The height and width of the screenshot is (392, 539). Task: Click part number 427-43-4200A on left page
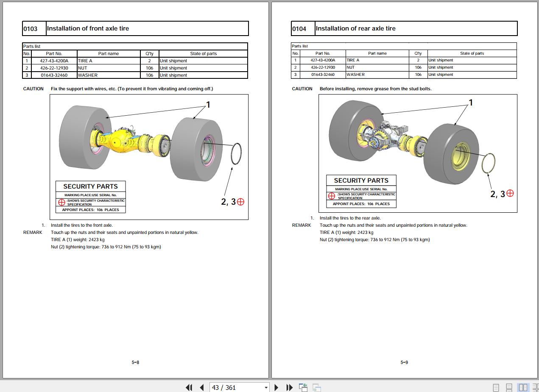[x=54, y=61]
